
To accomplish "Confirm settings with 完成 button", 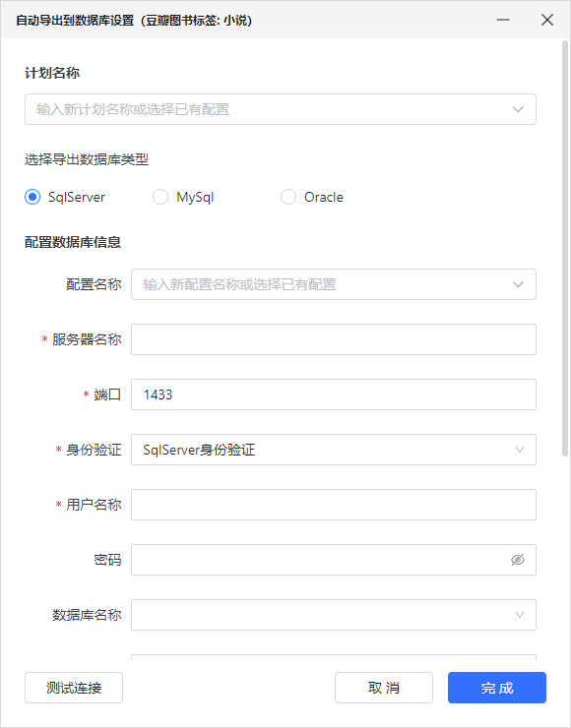I will pos(497,688).
